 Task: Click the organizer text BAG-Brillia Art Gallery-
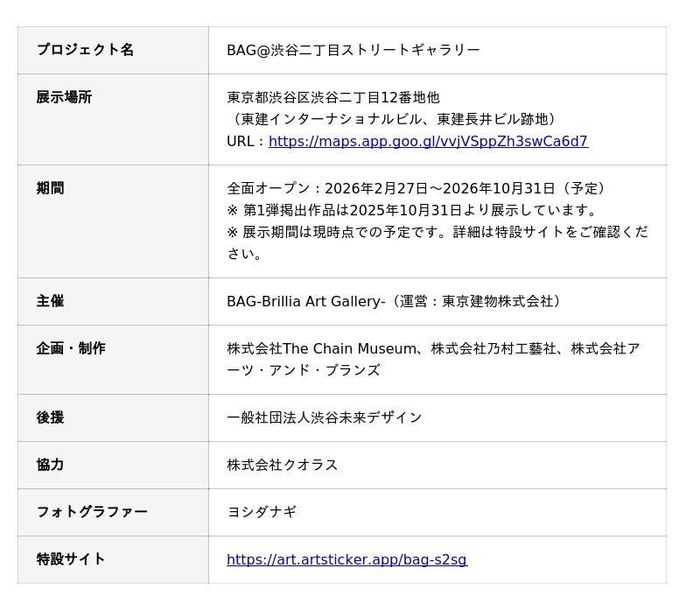[x=305, y=301]
